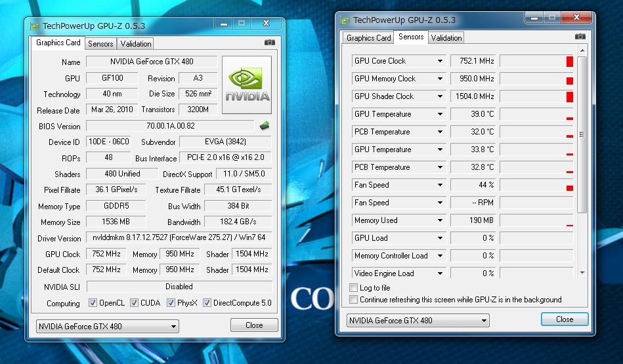Expand the Fan Speed percent sensor dropdown
Viewport: 623px width, 364px height.
[440, 185]
